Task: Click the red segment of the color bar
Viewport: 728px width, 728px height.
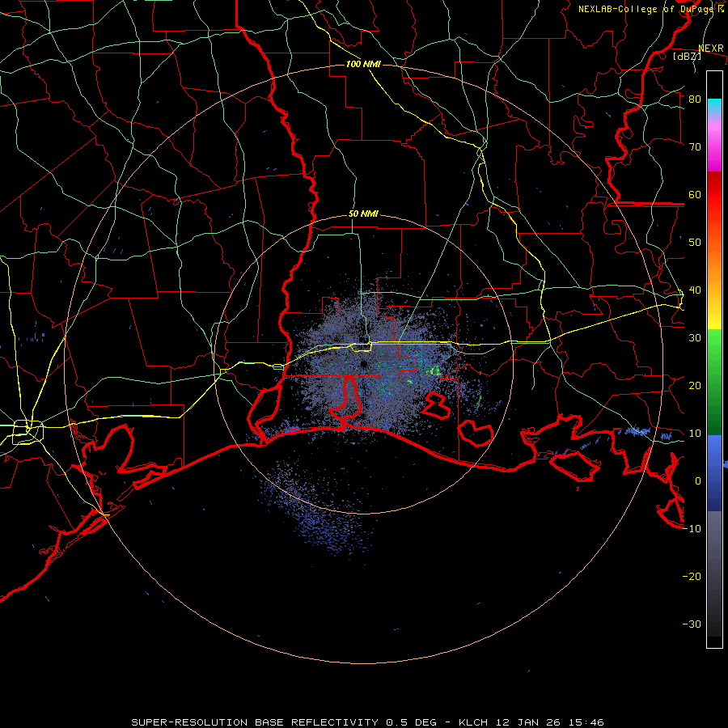Action: [714, 196]
